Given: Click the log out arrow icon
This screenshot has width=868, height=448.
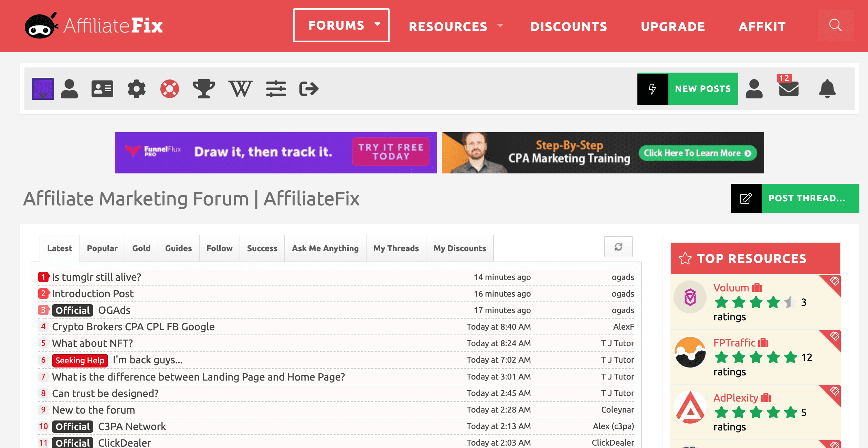Looking at the screenshot, I should (x=309, y=89).
